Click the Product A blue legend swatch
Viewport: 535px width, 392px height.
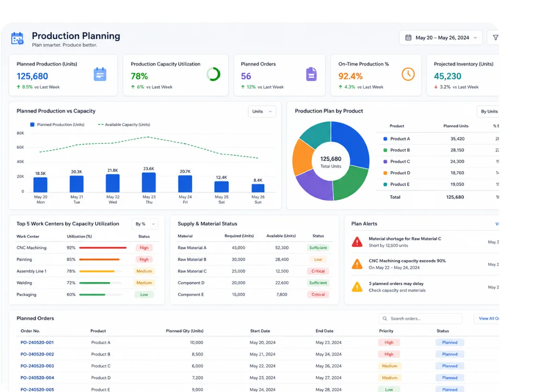click(x=385, y=139)
